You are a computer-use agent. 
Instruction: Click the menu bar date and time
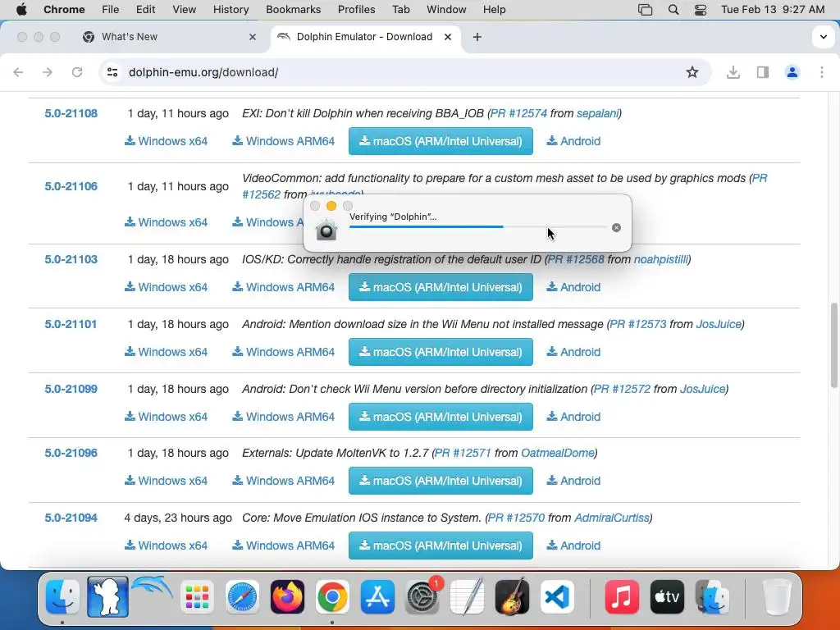[773, 10]
